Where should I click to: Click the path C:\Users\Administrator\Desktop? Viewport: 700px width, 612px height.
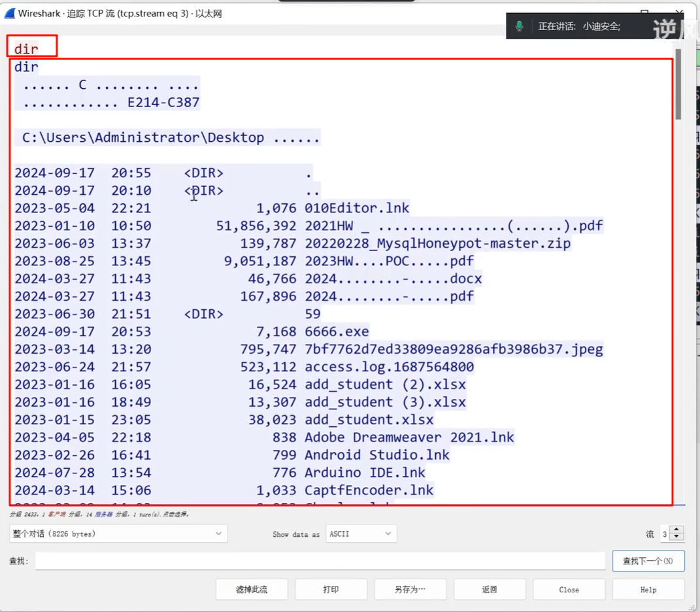[x=143, y=137]
